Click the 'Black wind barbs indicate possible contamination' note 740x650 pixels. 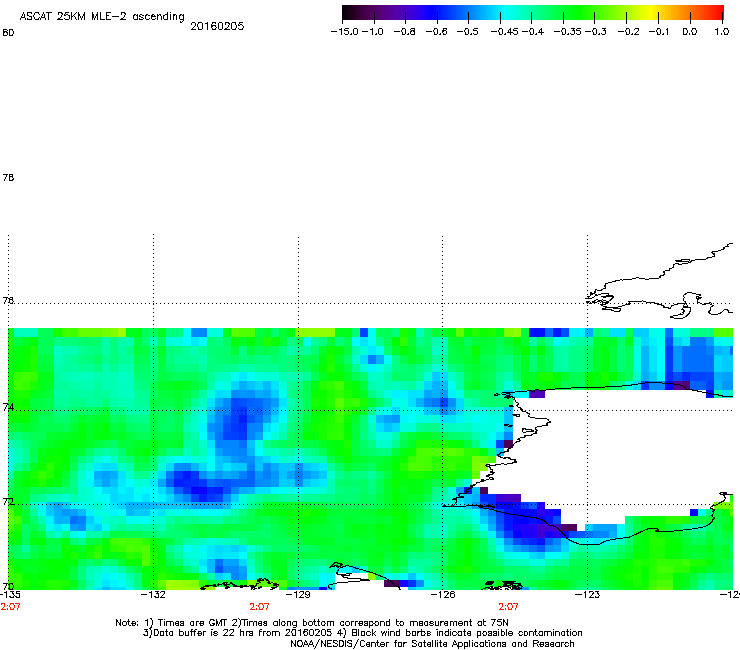pos(467,633)
